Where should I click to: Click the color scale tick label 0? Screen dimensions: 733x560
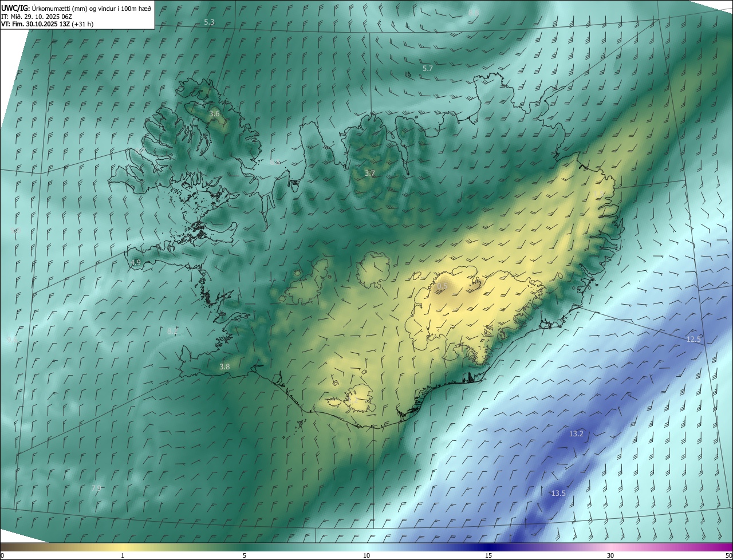click(x=2, y=555)
